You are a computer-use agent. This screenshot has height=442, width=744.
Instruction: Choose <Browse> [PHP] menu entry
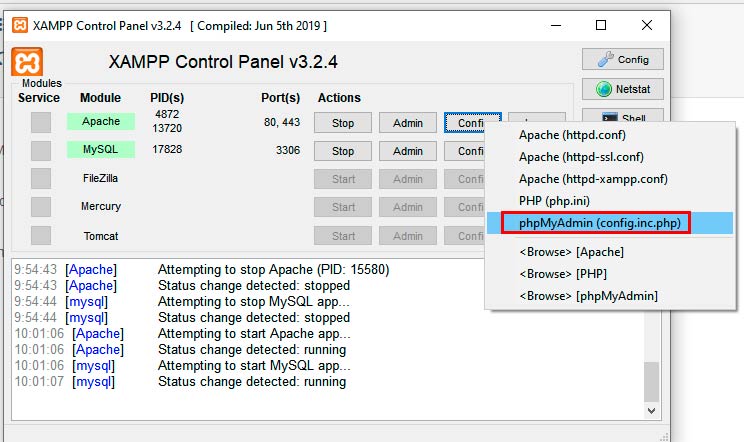[x=610, y=274]
